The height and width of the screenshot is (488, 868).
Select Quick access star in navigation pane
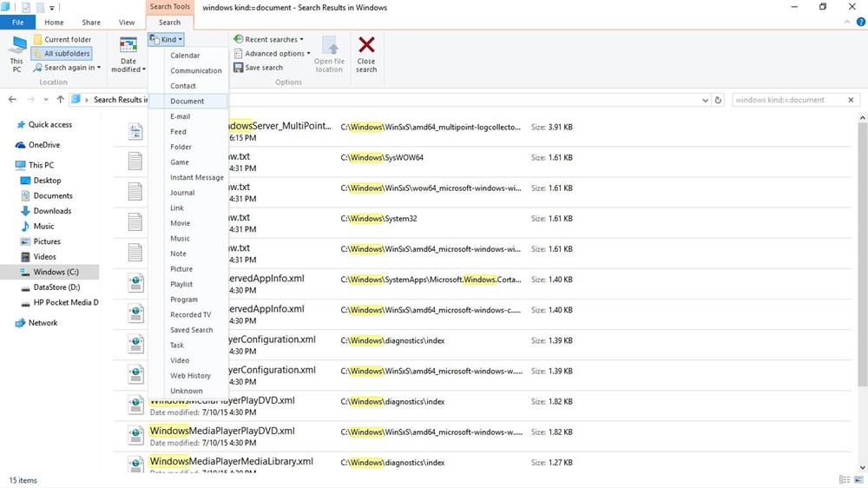pyautogui.click(x=21, y=125)
